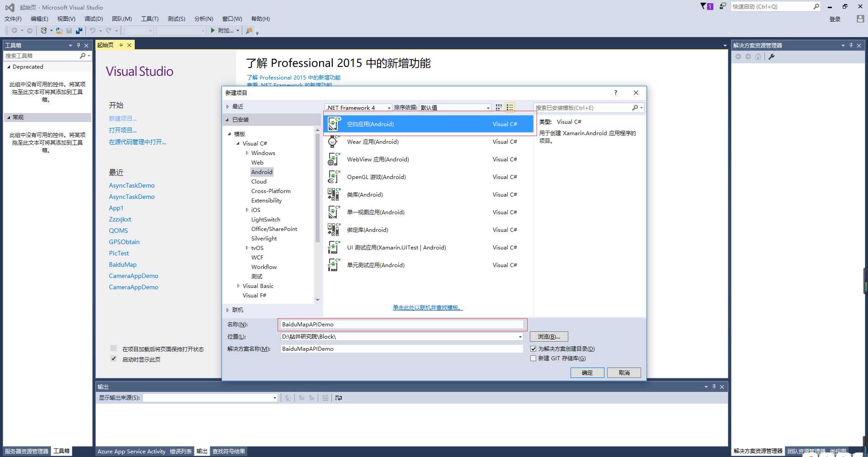Expand the iOS template node

[x=247, y=210]
